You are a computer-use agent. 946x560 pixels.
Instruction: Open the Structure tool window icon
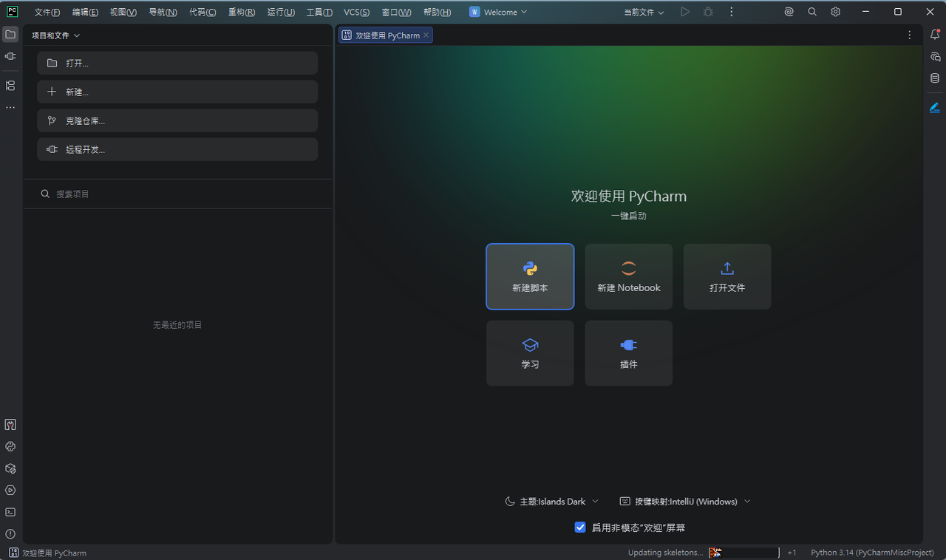click(x=10, y=86)
